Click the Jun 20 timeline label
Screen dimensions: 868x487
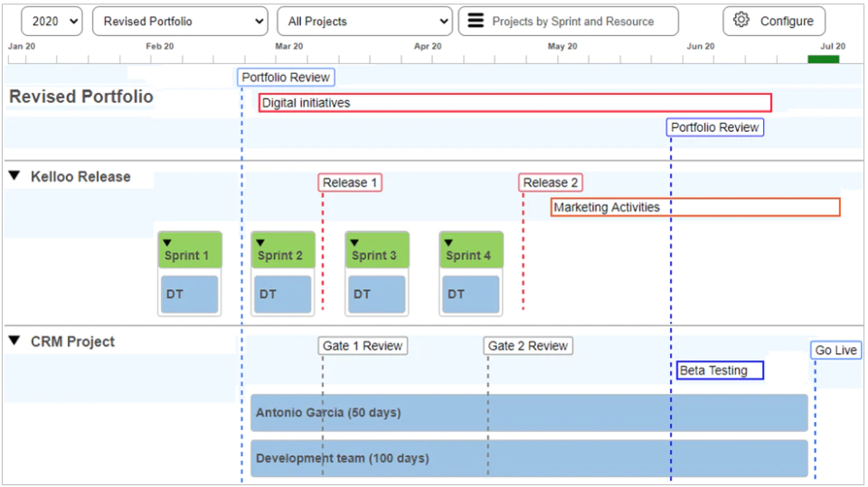click(701, 46)
